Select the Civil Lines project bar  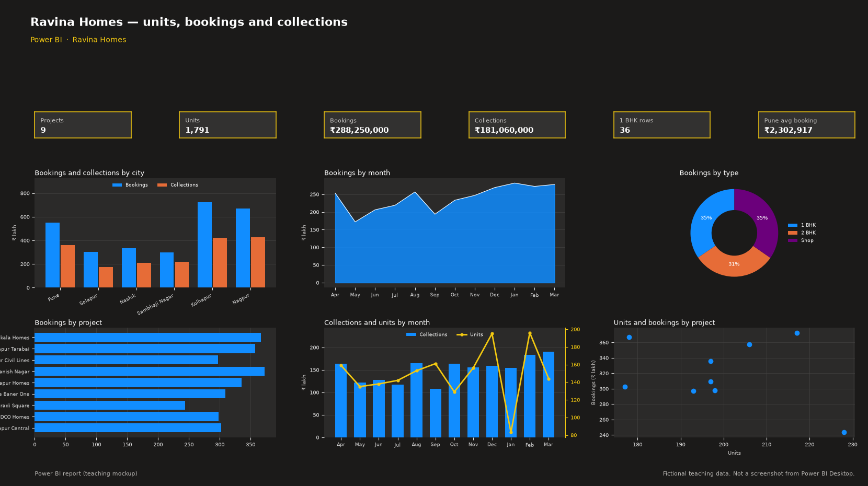click(126, 360)
